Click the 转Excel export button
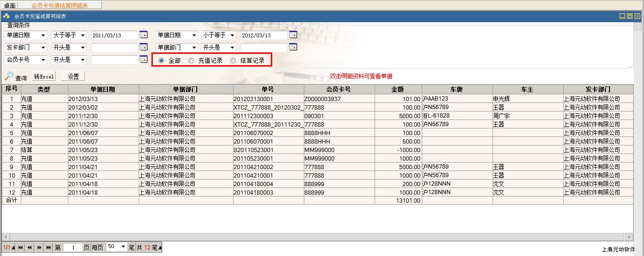This screenshot has width=644, height=256. tap(44, 77)
